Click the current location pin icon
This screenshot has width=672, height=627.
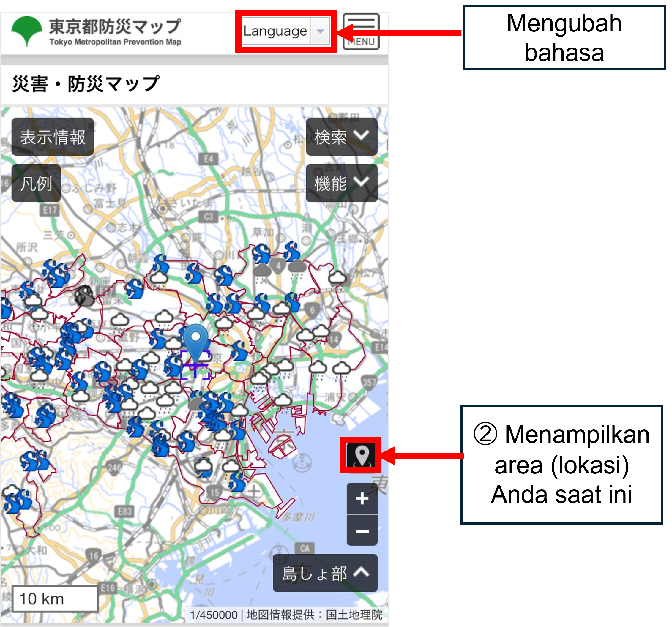[361, 455]
